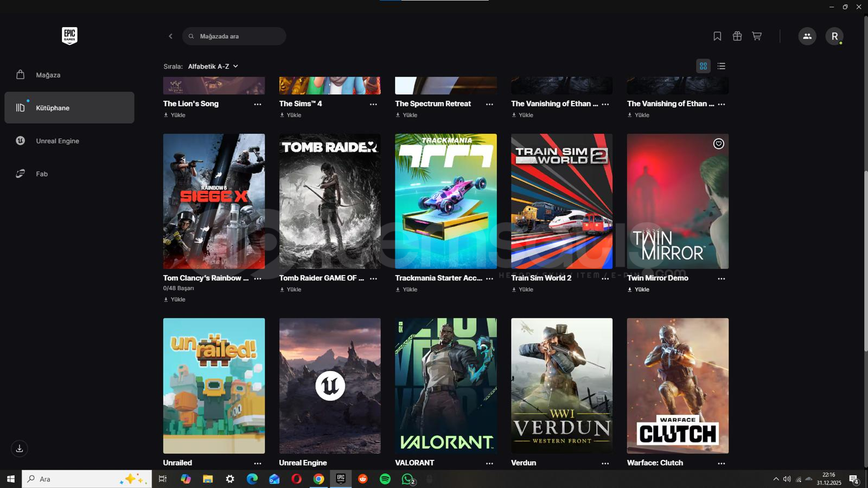The width and height of the screenshot is (868, 488).
Task: Open File Explorer from the taskbar
Action: coord(208,479)
